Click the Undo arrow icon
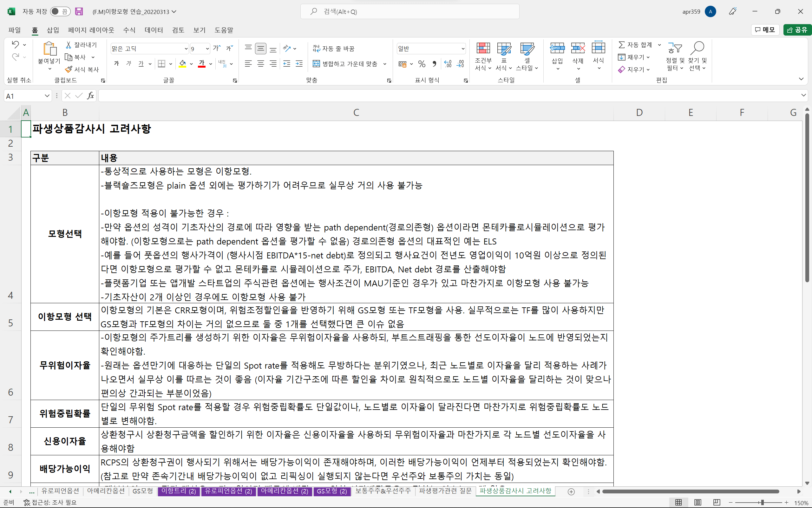812x508 pixels. click(x=15, y=44)
